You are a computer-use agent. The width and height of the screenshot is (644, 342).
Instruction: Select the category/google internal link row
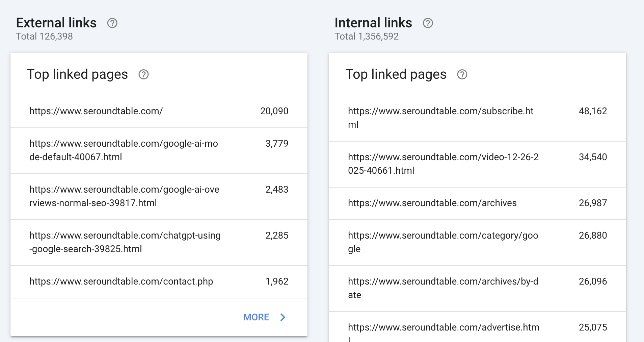pyautogui.click(x=477, y=242)
